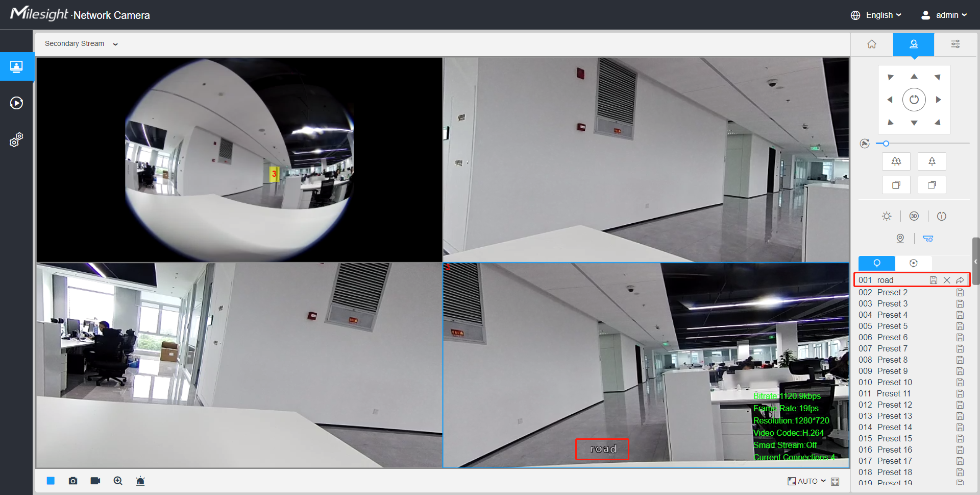Save Preset 3
The width and height of the screenshot is (980, 495).
point(960,304)
